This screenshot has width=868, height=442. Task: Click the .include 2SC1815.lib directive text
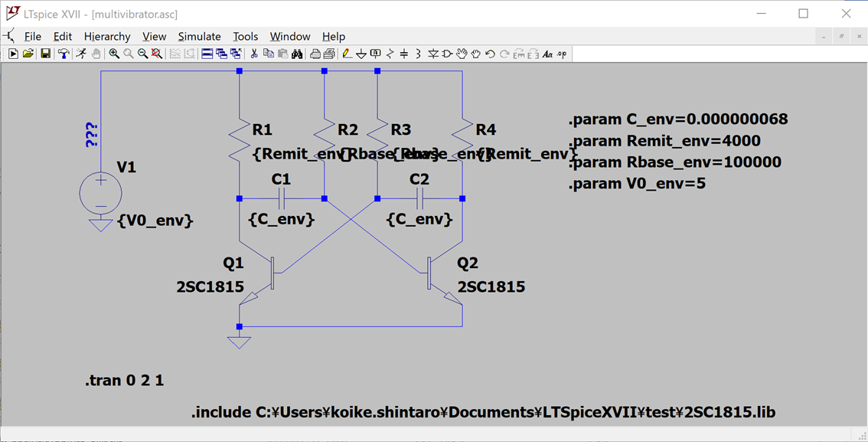point(483,413)
